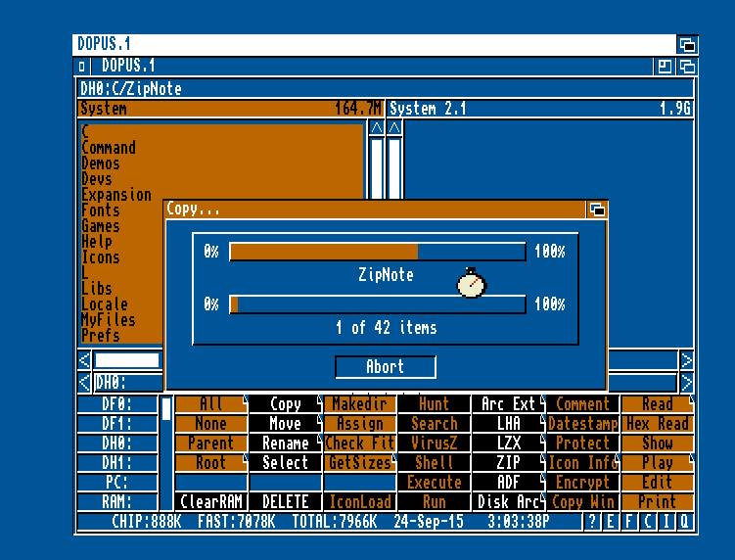This screenshot has height=560, width=735.
Task: Click the Move command button
Action: coord(286,424)
